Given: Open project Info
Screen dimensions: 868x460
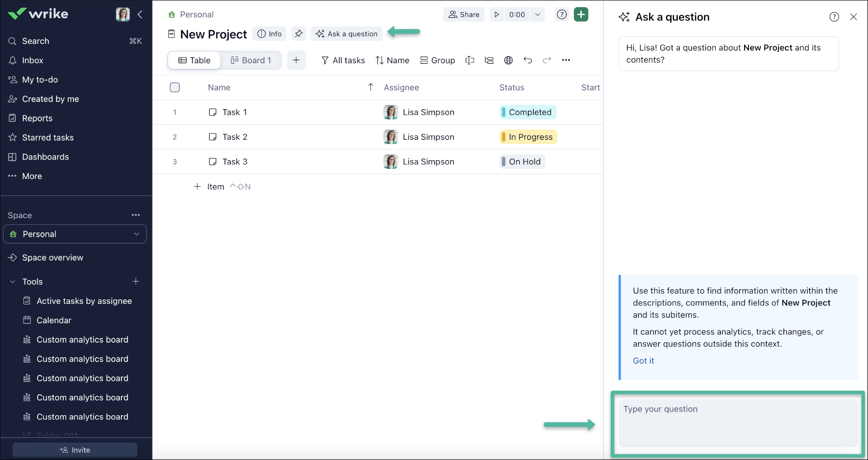Looking at the screenshot, I should (269, 34).
